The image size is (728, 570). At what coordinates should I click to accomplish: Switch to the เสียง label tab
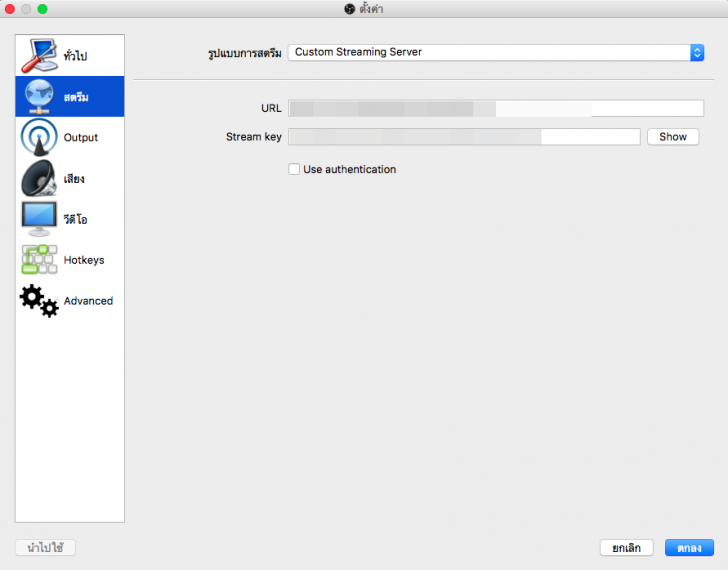click(74, 179)
